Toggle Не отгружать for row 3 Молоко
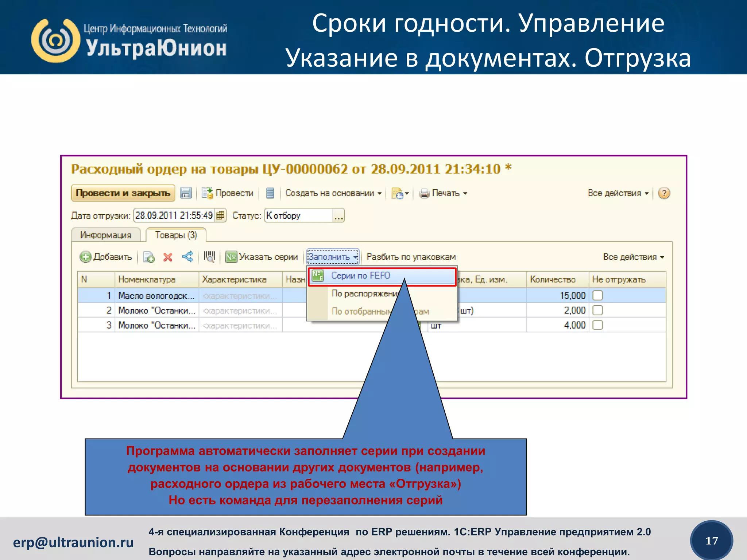 point(597,325)
